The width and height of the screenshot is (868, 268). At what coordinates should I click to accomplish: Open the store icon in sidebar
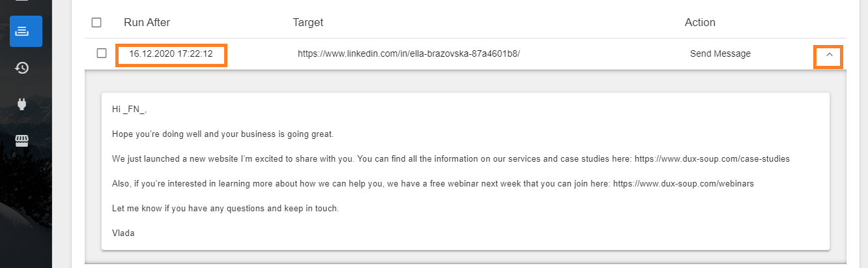point(23,141)
